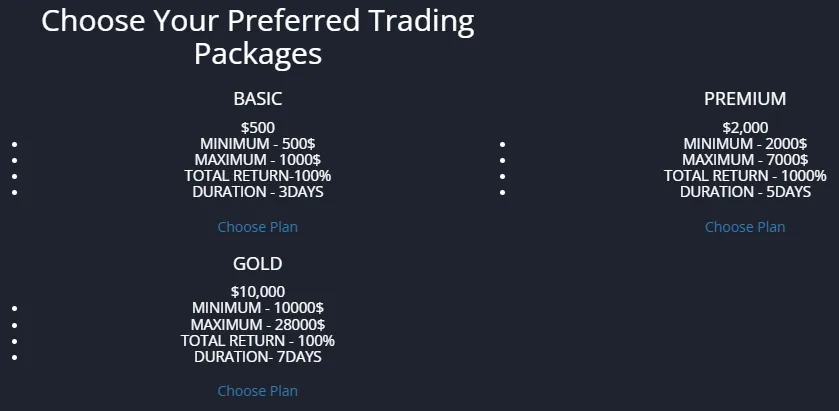Select the BASIC package title

[258, 99]
